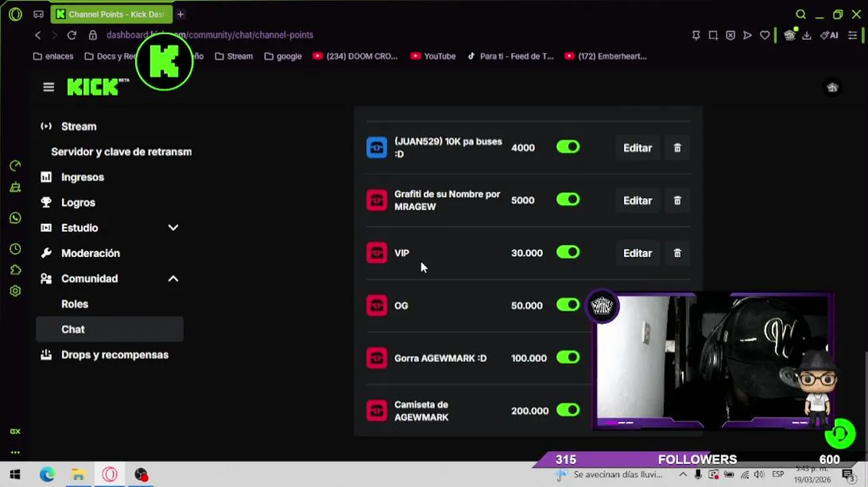
Task: Open history clock icon in Opera sidebar
Action: click(15, 250)
